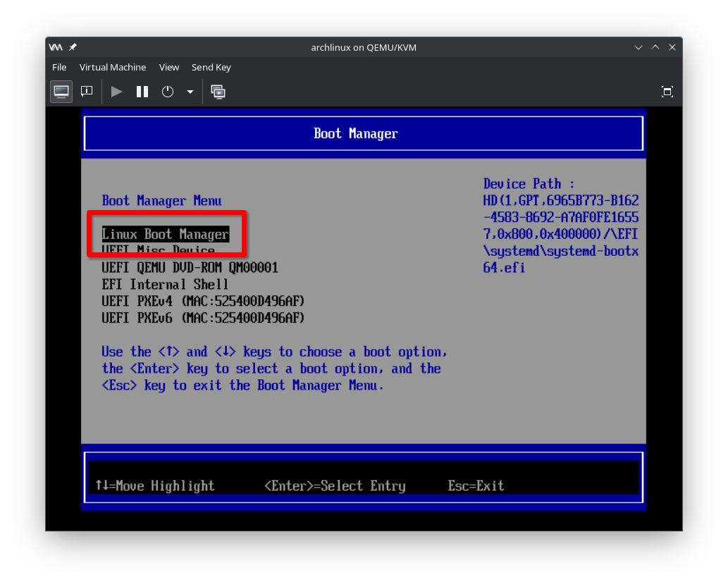Screen dimensions: 728x585
Task: Select the Linux Boot Manager entry
Action: click(x=166, y=233)
